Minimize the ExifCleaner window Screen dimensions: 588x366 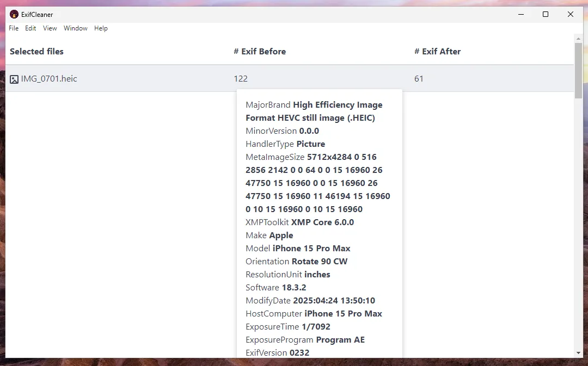tap(521, 14)
